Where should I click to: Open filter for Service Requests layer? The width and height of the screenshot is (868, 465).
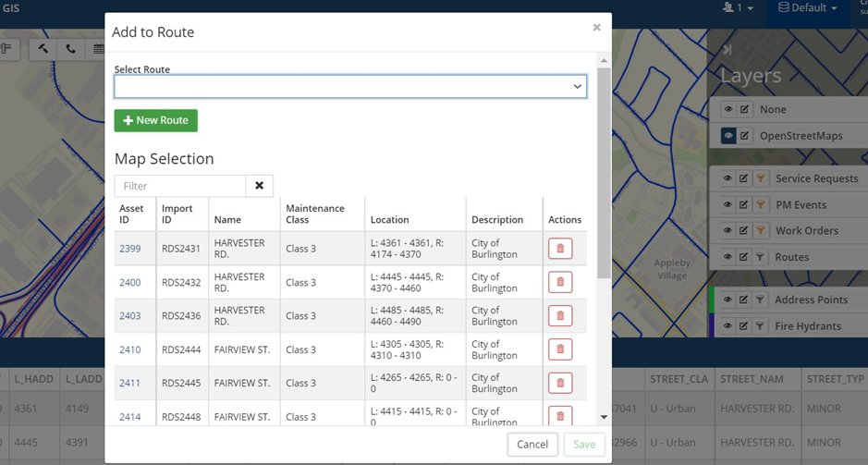tap(760, 178)
